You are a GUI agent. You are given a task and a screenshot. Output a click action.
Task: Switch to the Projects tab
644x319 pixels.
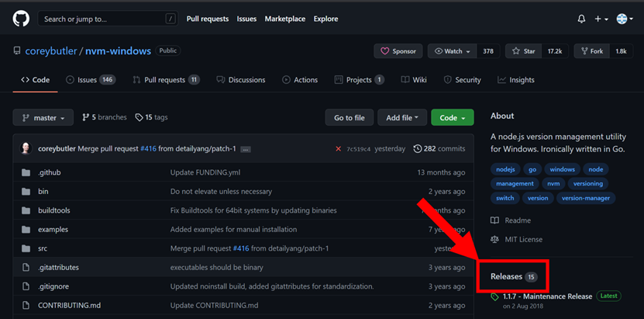coord(360,80)
